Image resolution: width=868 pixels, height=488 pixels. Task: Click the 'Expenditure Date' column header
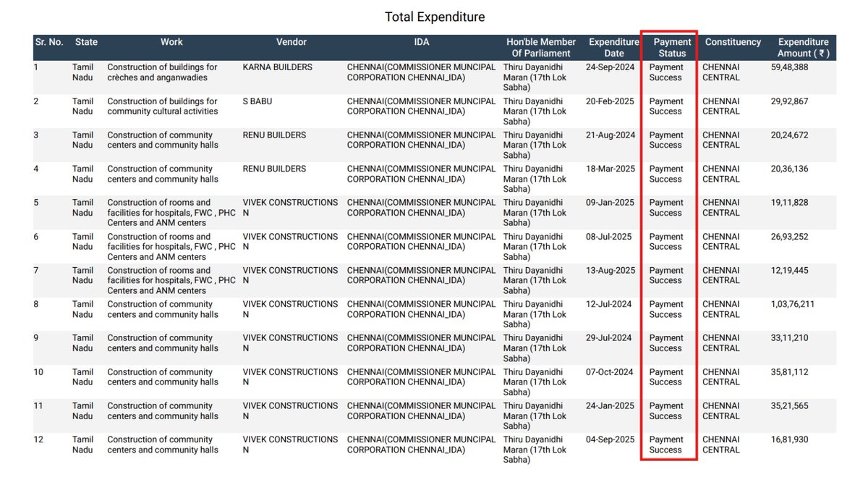click(614, 47)
